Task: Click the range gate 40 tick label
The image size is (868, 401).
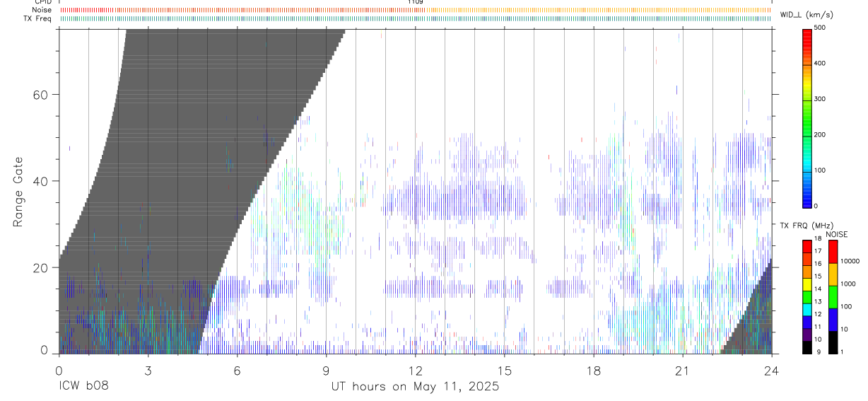Action: point(40,181)
